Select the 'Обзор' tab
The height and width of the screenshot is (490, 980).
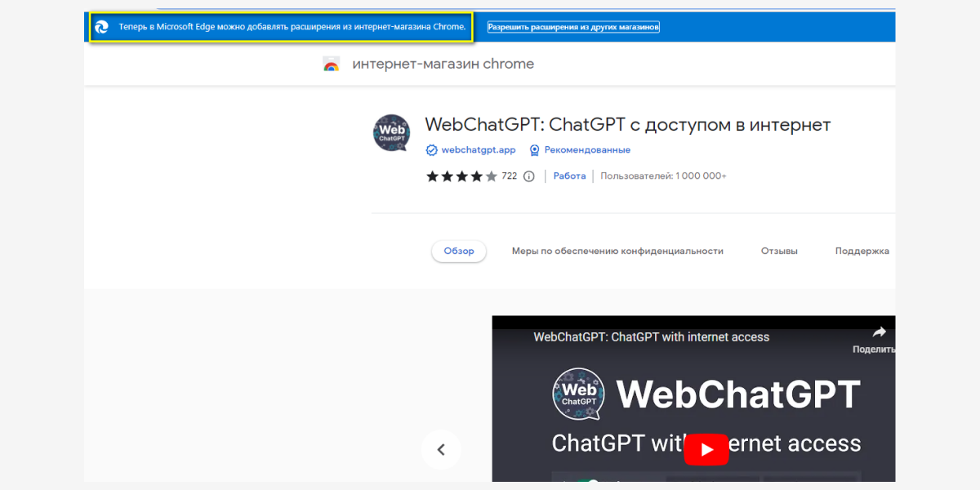tap(459, 252)
